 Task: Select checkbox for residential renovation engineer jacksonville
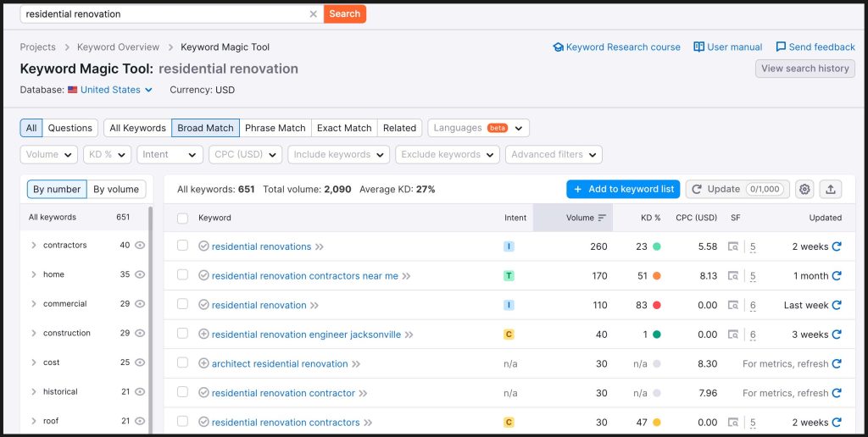[183, 334]
